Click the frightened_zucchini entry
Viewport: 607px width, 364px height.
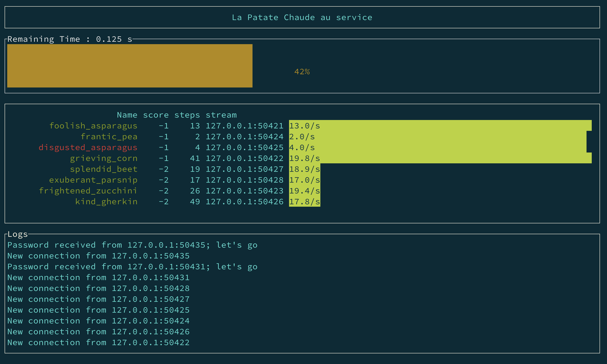(x=88, y=191)
